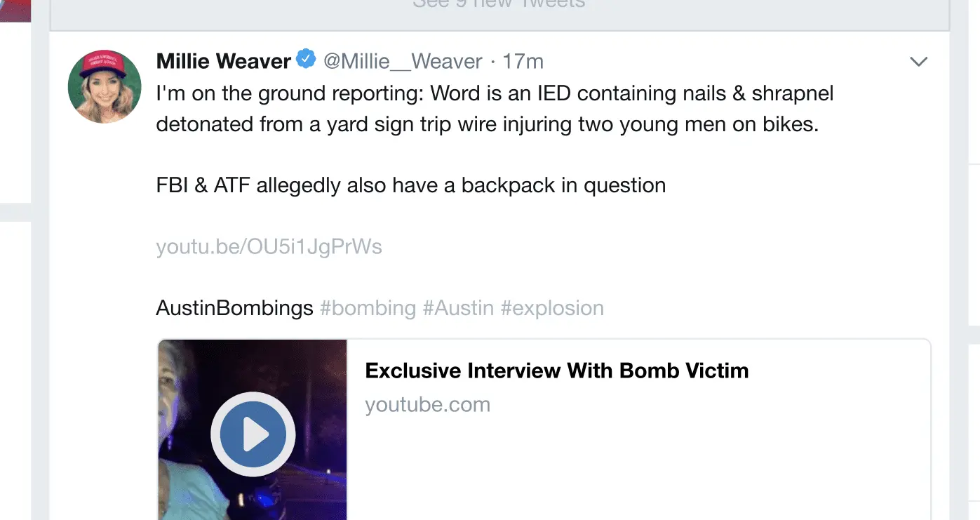Open Millie Weaver's profile avatar
The height and width of the screenshot is (520, 980).
tap(105, 86)
